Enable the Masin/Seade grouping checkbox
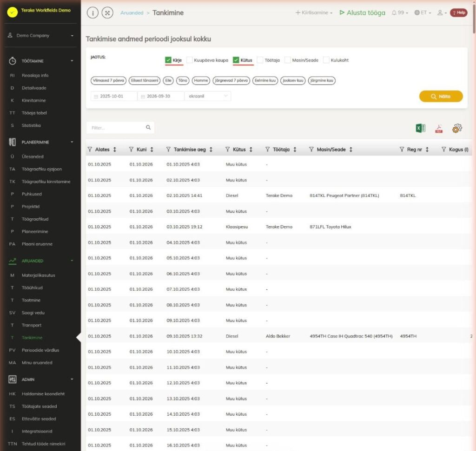 [x=287, y=60]
